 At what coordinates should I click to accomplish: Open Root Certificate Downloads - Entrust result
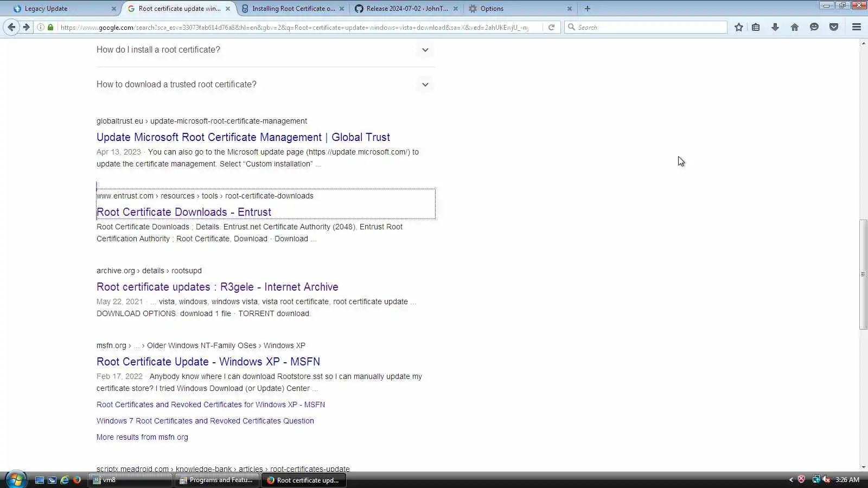tap(184, 212)
